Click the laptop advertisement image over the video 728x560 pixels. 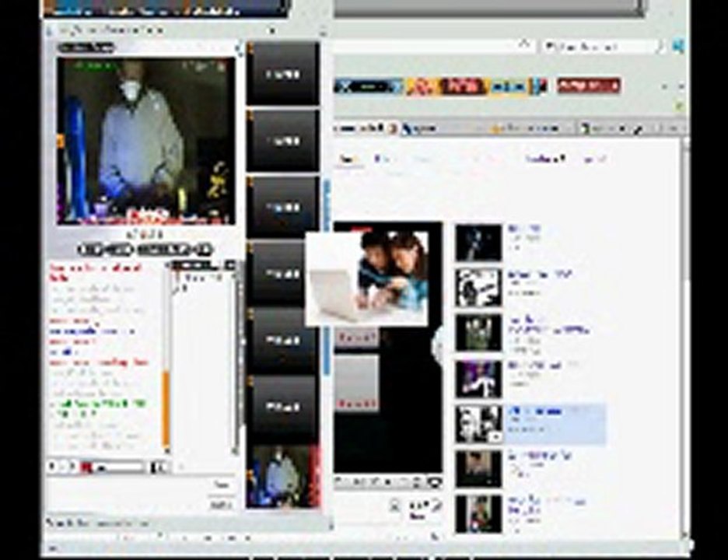tap(367, 278)
